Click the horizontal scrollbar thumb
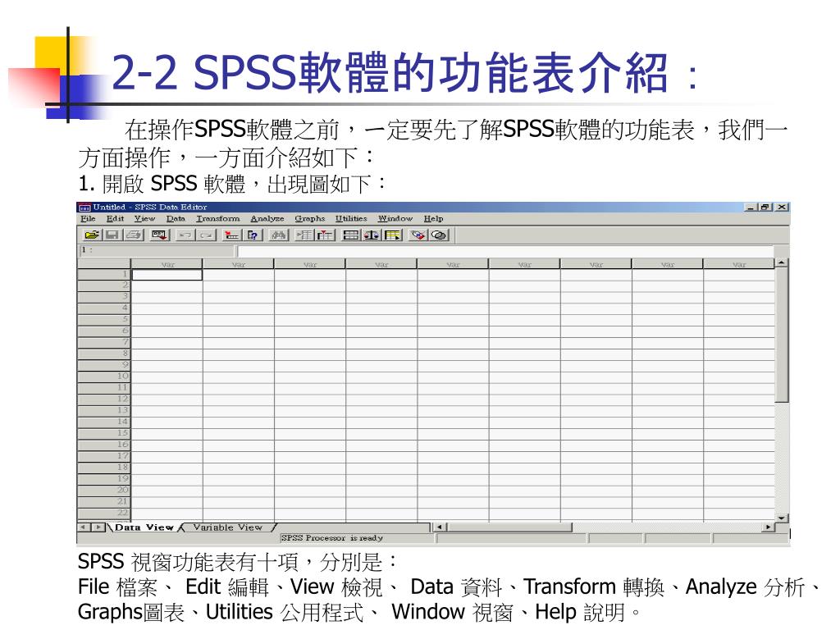Viewport: 840px width, 630px height. 509,527
